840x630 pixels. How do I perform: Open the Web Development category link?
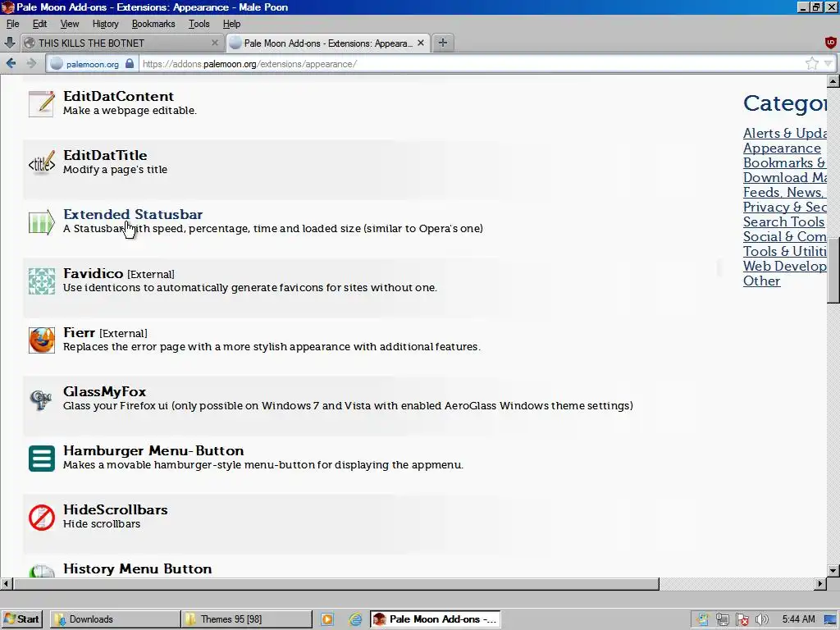[785, 267]
